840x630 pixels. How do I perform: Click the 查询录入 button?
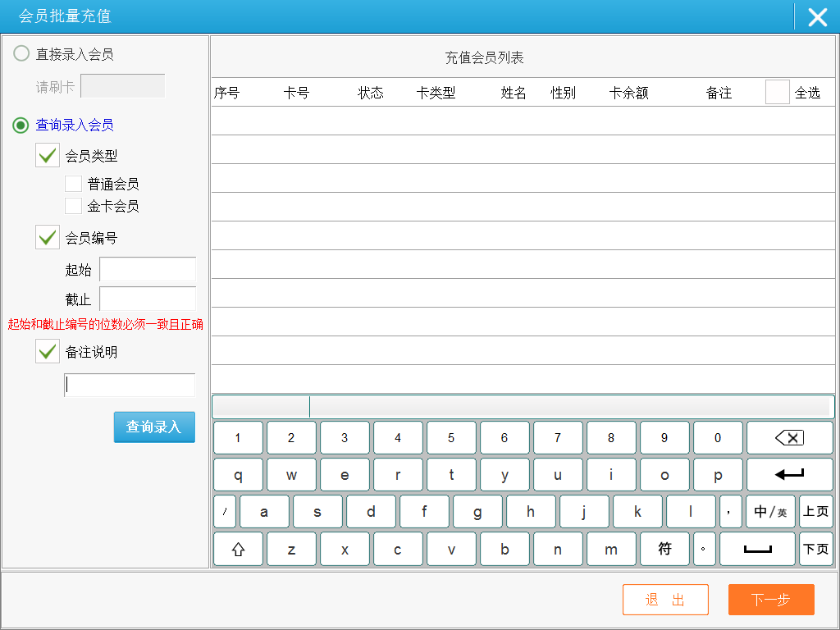click(154, 427)
